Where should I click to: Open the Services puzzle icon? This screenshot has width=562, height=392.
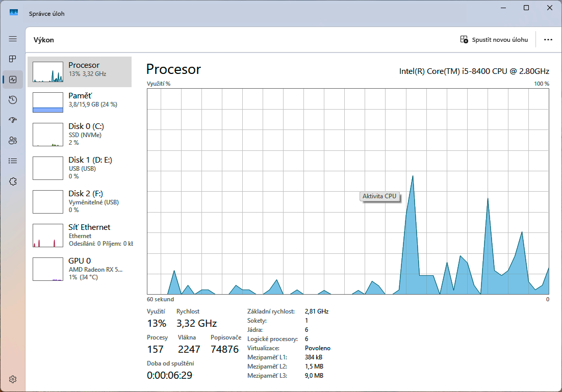13,181
